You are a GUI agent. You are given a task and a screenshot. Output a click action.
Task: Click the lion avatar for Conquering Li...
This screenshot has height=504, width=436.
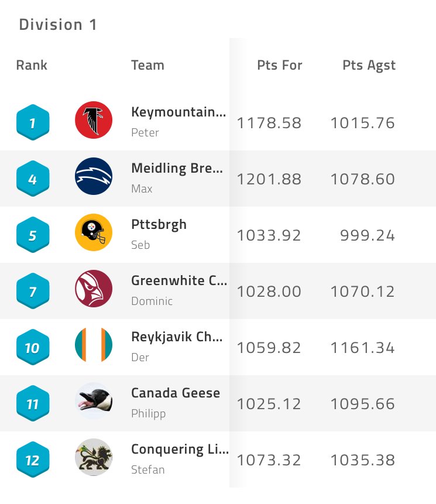tap(94, 457)
